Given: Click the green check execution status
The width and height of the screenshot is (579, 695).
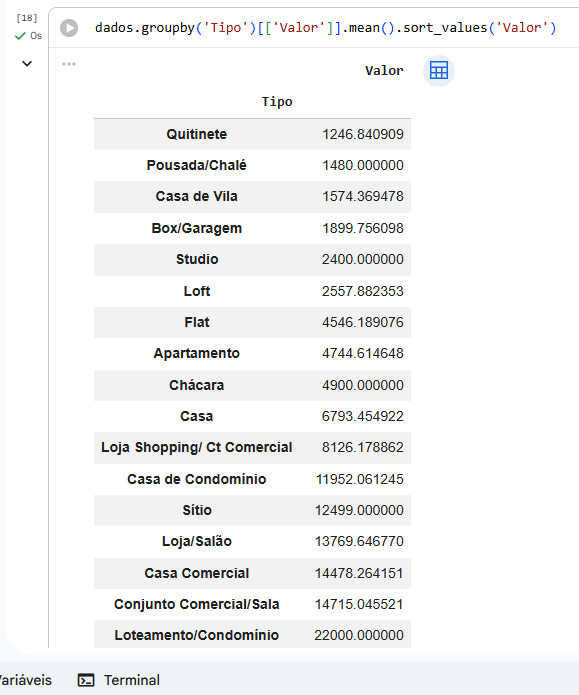Looking at the screenshot, I should (20, 36).
